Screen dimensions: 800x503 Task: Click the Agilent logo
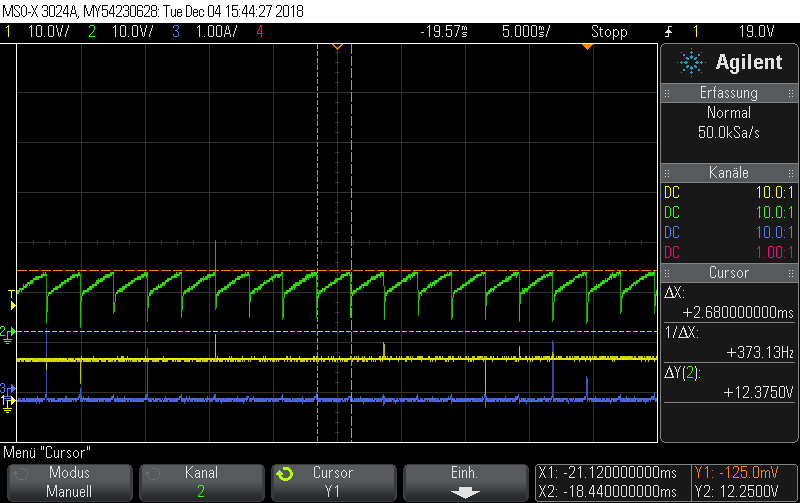pyautogui.click(x=730, y=62)
